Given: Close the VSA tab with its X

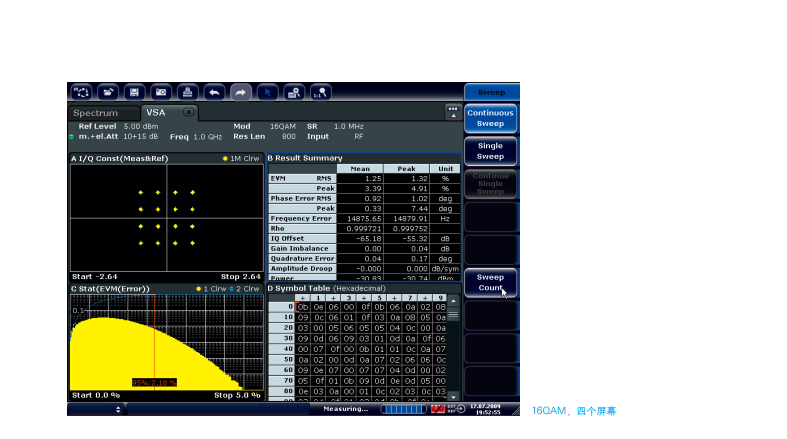Looking at the screenshot, I should [x=188, y=112].
